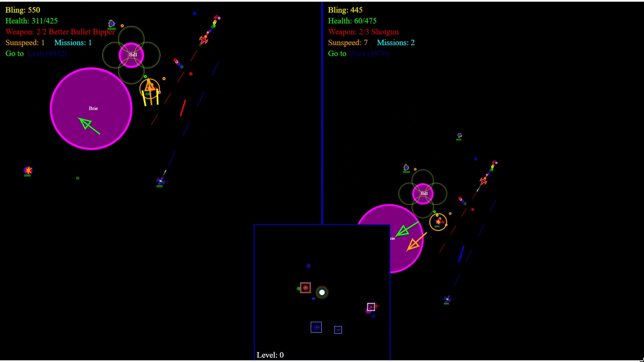Click the white sun at the minimap center
The height and width of the screenshot is (362, 644).
322,292
